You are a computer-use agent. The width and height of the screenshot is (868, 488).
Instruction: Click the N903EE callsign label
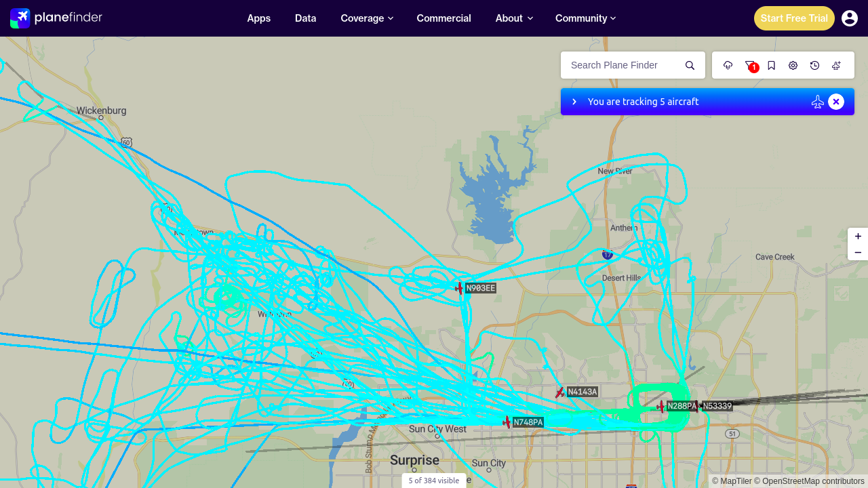coord(481,288)
